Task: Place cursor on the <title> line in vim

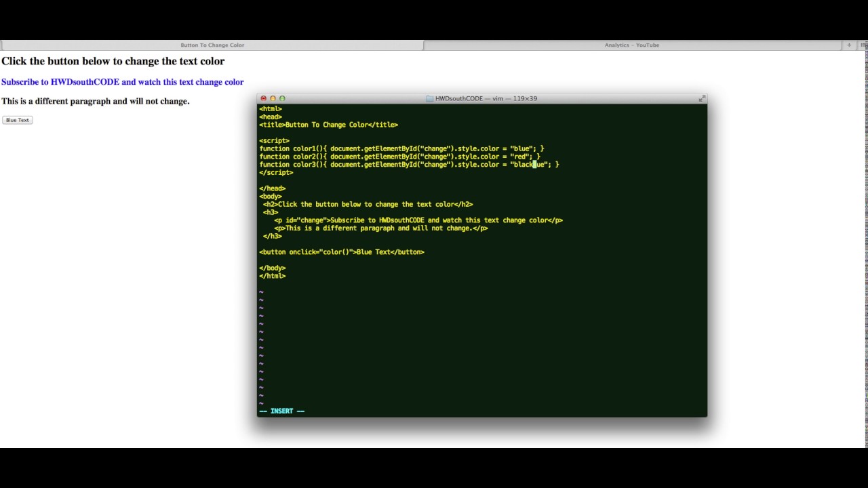Action: [329, 125]
